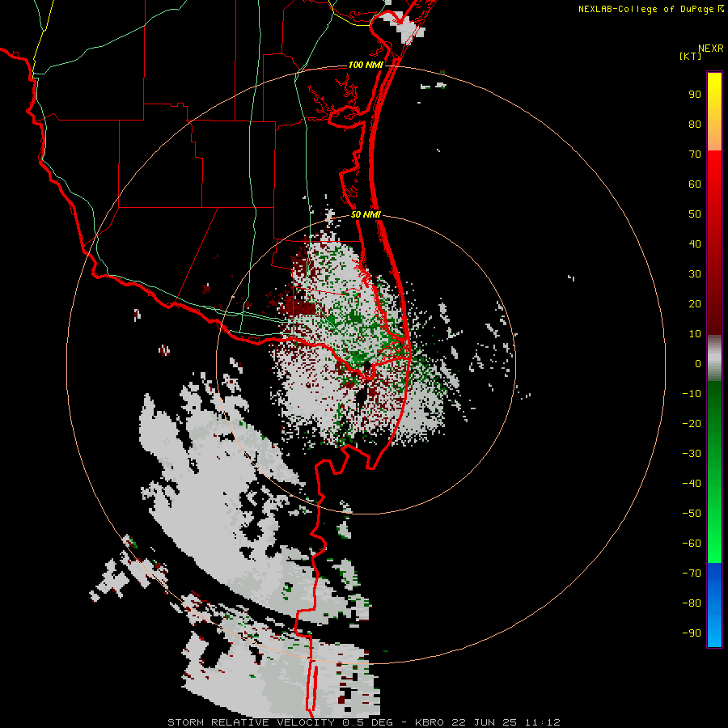Click the blue bottom segment of color bar

click(x=714, y=604)
